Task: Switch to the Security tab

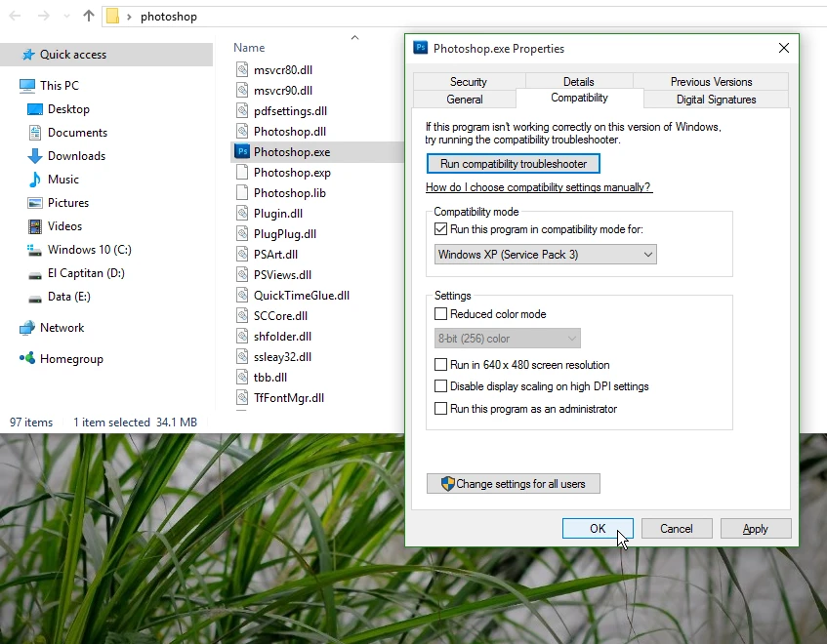Action: [x=469, y=82]
